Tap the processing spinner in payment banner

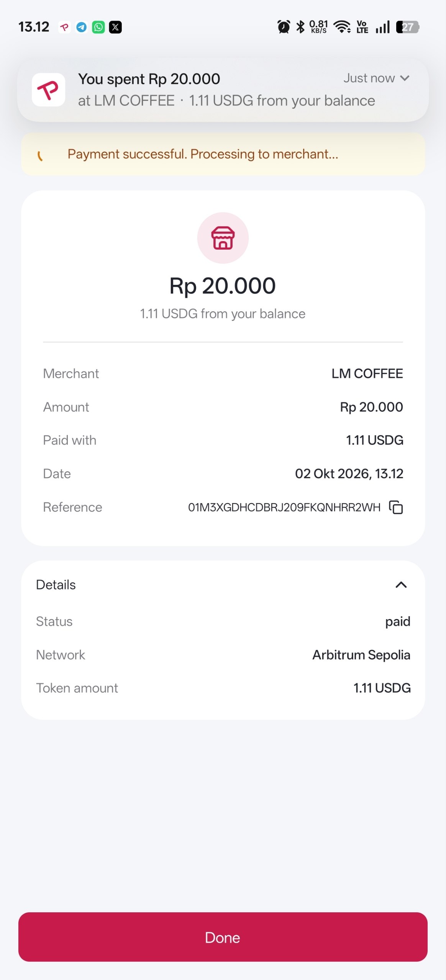pyautogui.click(x=40, y=155)
